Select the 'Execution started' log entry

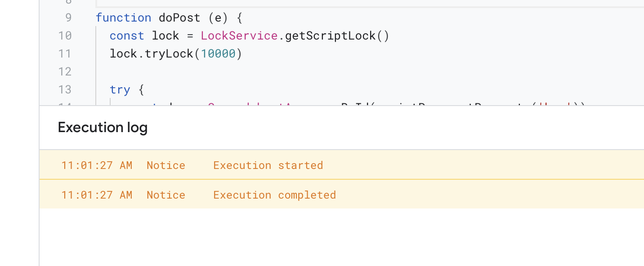(x=268, y=165)
